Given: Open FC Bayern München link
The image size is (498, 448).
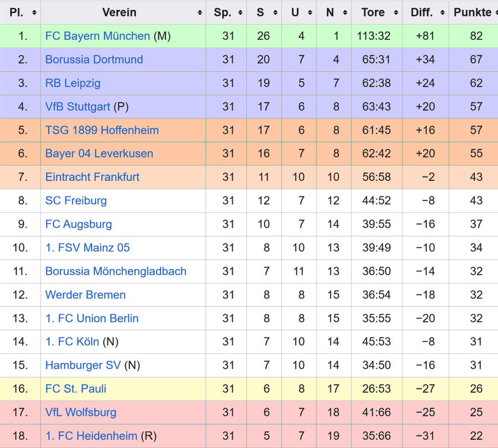Looking at the screenshot, I should [x=97, y=36].
